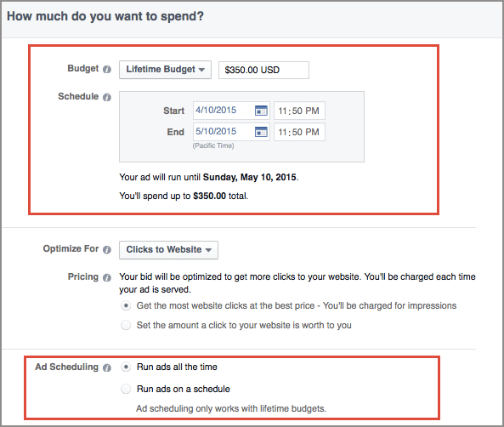Click the info icon beside Schedule
Image resolution: width=504 pixels, height=427 pixels.
point(107,97)
